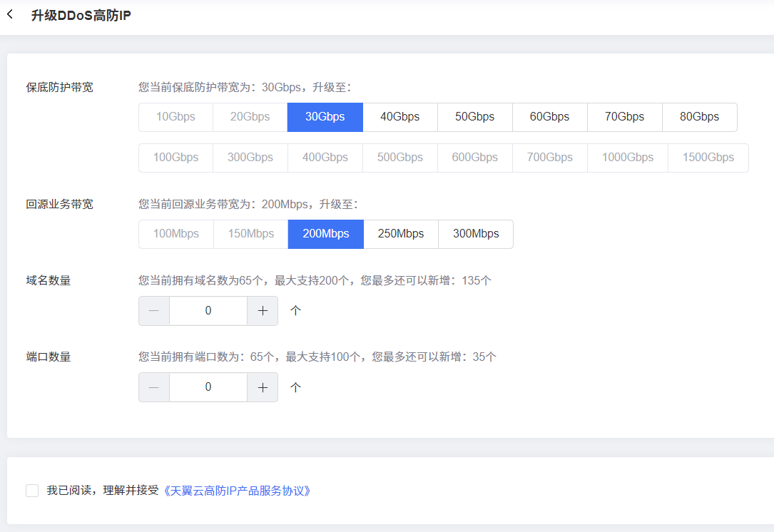The height and width of the screenshot is (532, 774).
Task: Click the back arrow beside 升级DDoS高防IP
Action: pos(10,15)
